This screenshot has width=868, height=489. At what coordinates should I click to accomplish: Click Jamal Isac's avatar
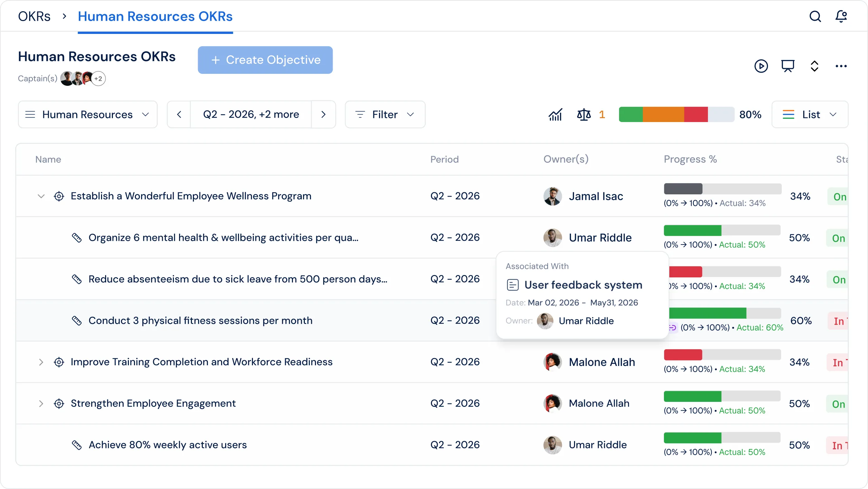tap(553, 196)
